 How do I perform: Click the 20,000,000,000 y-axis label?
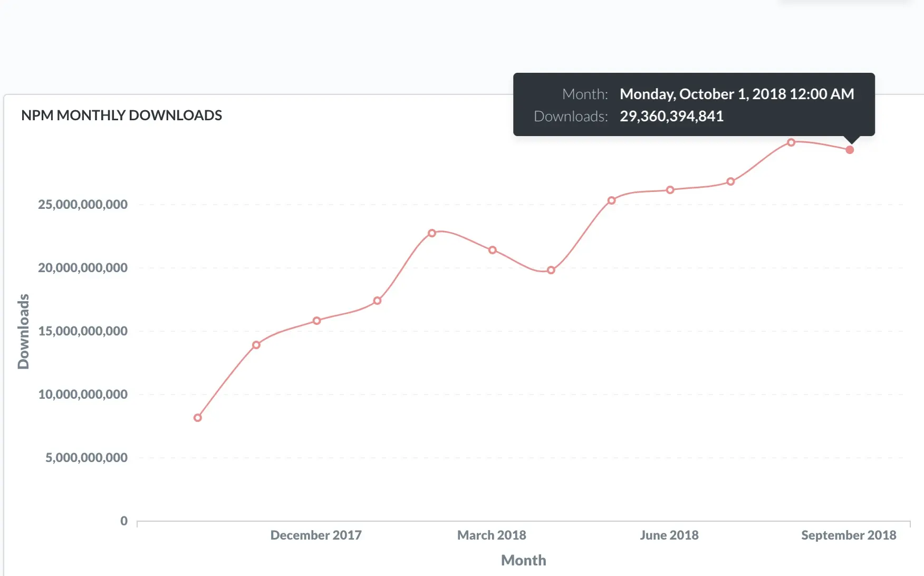pyautogui.click(x=83, y=267)
